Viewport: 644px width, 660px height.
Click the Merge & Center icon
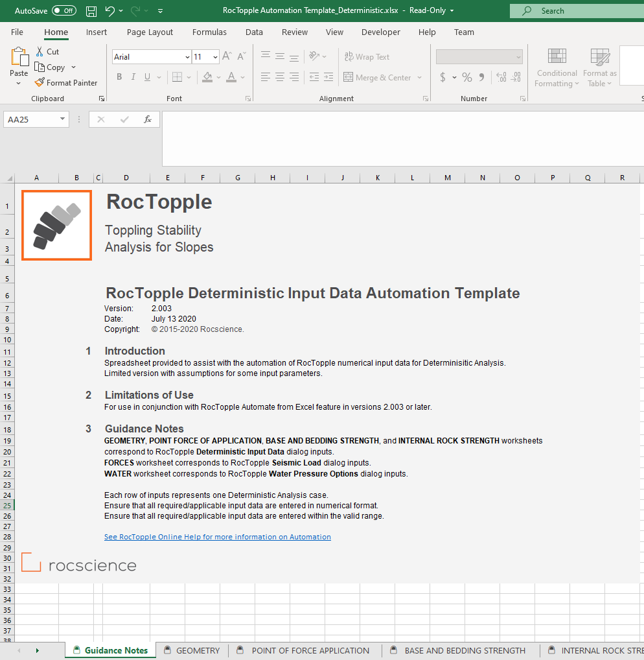[348, 77]
